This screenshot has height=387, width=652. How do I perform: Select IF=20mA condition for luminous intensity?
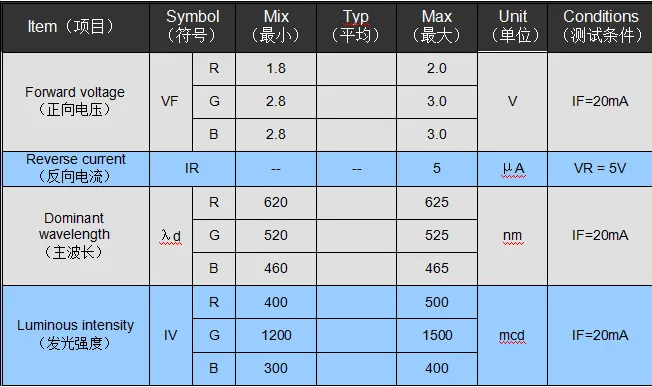[x=600, y=335]
